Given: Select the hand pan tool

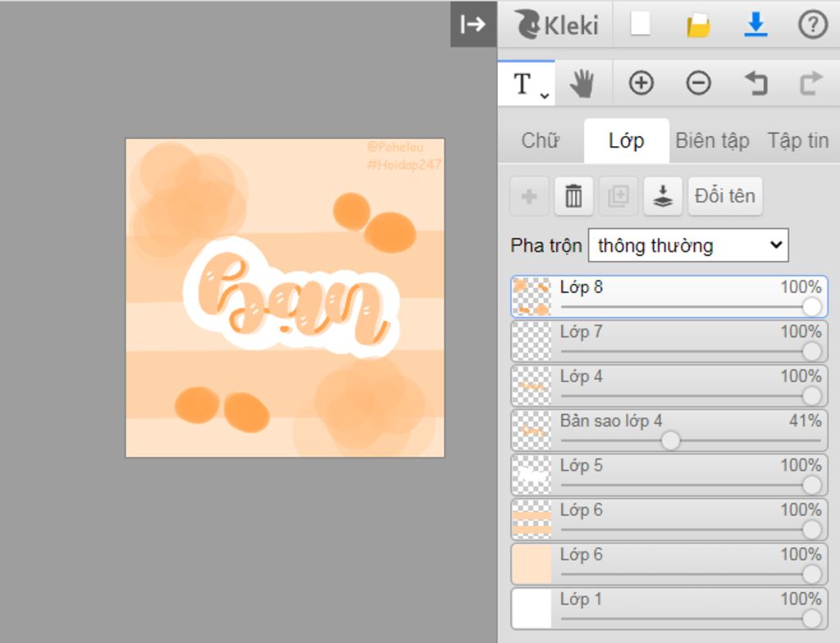Looking at the screenshot, I should (x=582, y=83).
